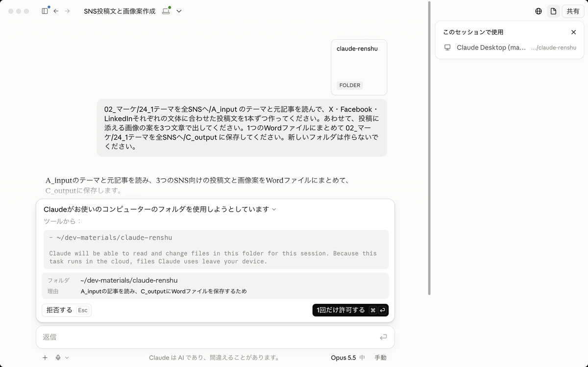
Task: Click the monitor icon beside Claude Desktop
Action: [x=447, y=48]
